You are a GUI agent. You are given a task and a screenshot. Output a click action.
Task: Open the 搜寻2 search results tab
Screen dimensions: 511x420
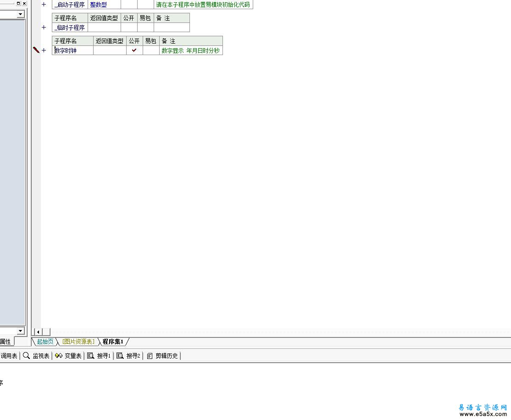(128, 356)
